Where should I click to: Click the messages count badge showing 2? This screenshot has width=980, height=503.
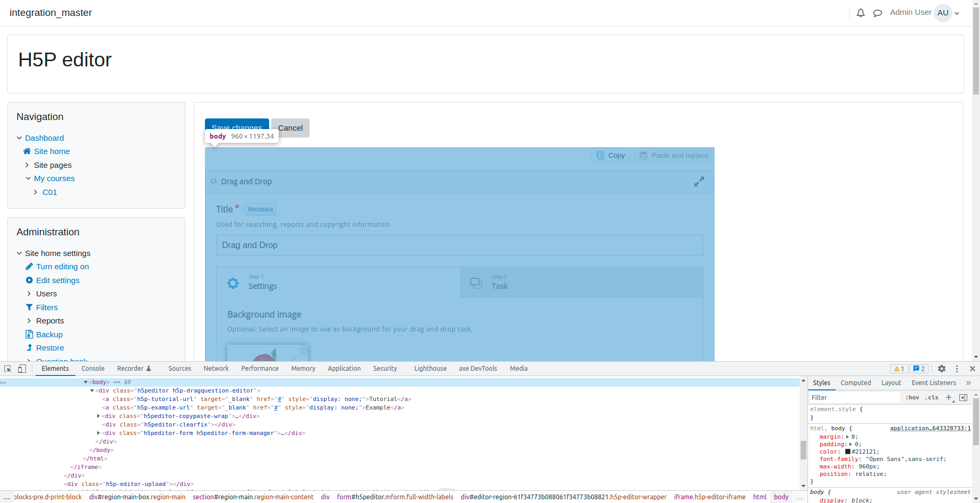(919, 369)
